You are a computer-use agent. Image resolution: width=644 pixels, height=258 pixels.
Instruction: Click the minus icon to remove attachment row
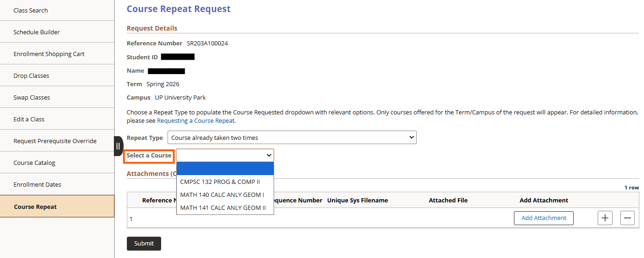click(627, 218)
